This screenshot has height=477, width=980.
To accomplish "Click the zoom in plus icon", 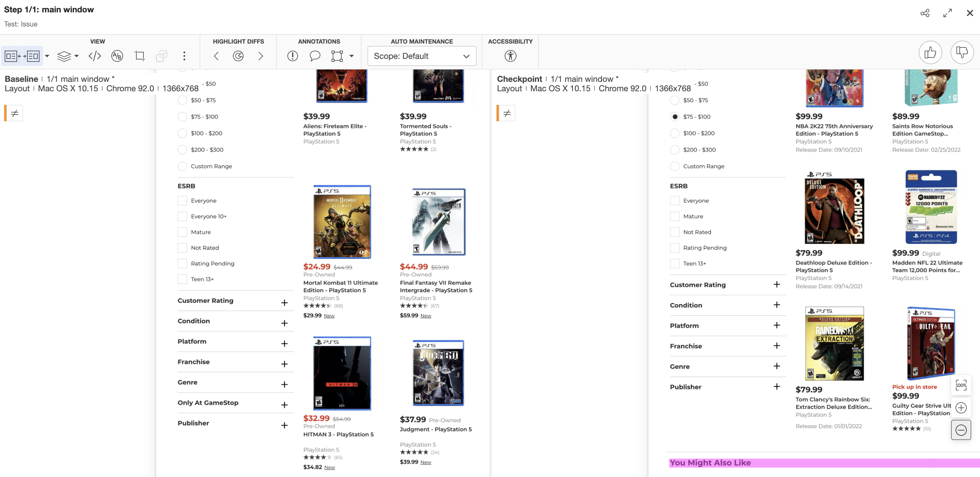I will coord(961,408).
